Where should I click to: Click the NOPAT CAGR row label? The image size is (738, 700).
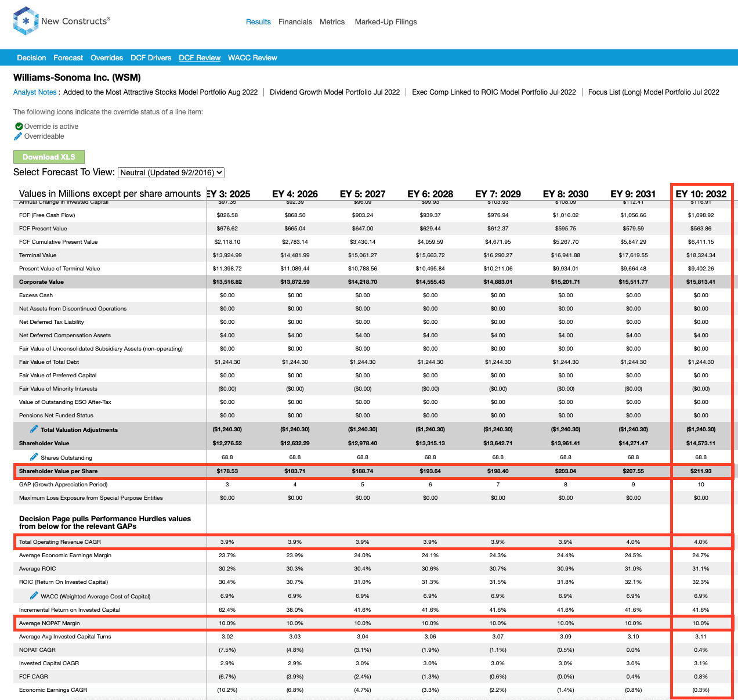(x=37, y=650)
